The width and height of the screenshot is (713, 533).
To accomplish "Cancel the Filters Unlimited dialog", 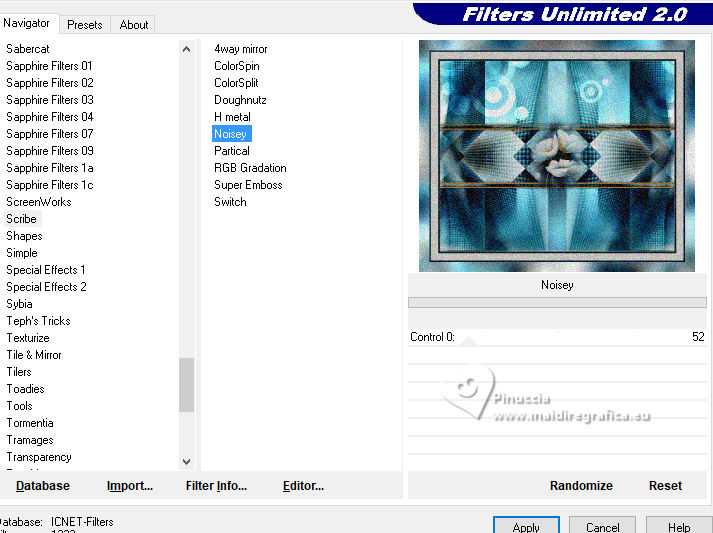I will [603, 526].
